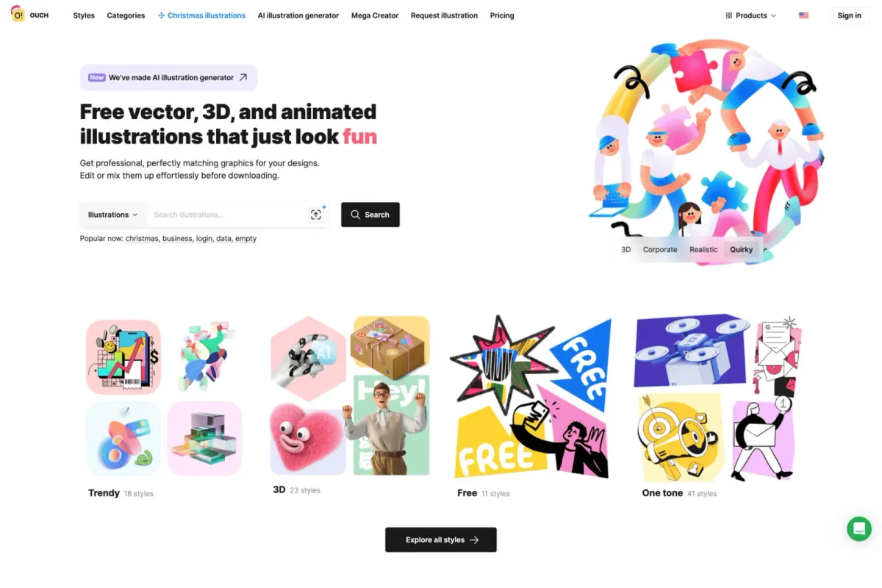The height and width of the screenshot is (588, 882).
Task: Open the Styles menu item
Action: click(x=84, y=15)
